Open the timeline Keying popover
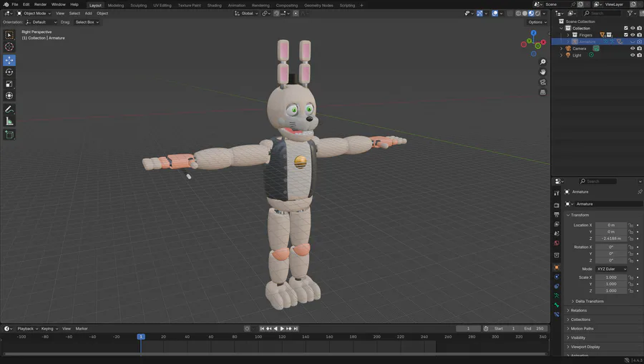 click(49, 329)
